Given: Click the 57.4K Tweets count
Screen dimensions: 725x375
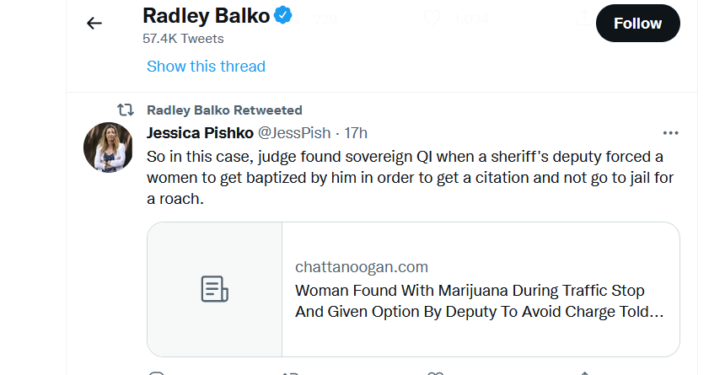Looking at the screenshot, I should [x=183, y=38].
